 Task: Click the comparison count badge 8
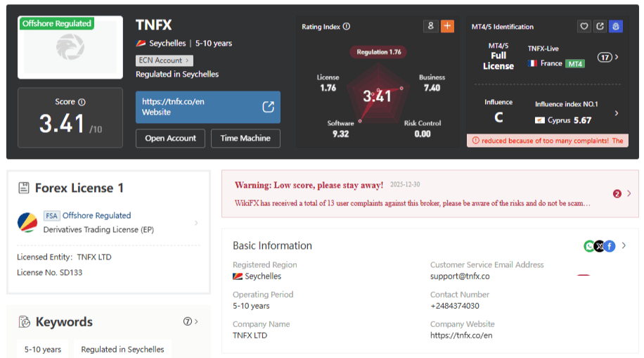(x=430, y=26)
